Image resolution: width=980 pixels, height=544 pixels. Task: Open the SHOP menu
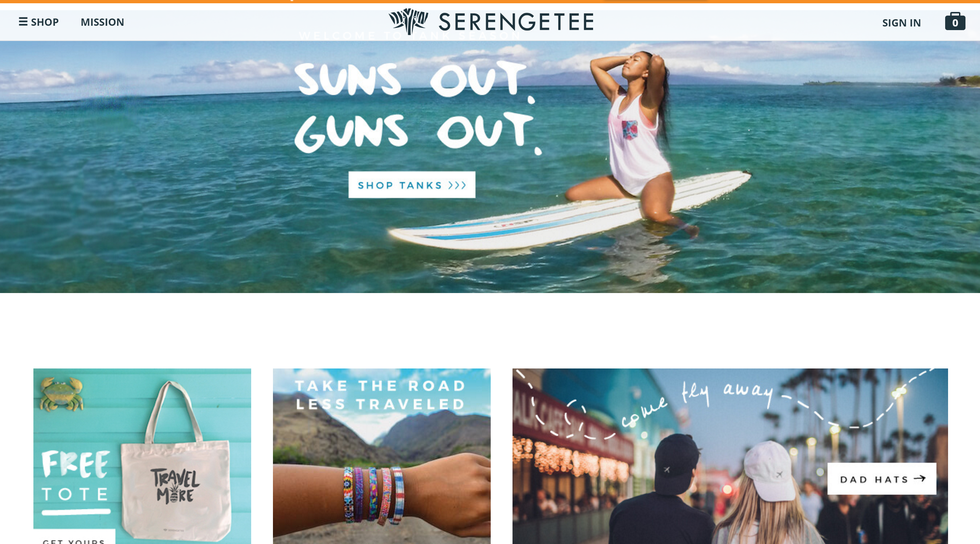tap(39, 22)
